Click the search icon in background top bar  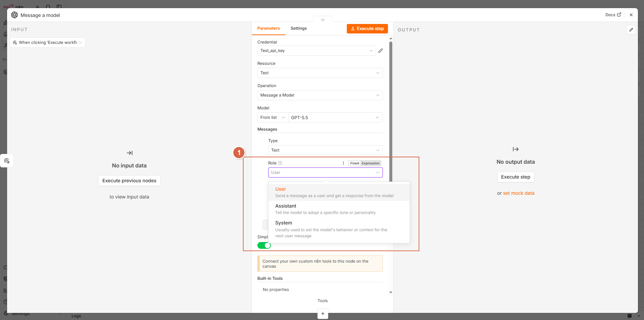[48, 6]
